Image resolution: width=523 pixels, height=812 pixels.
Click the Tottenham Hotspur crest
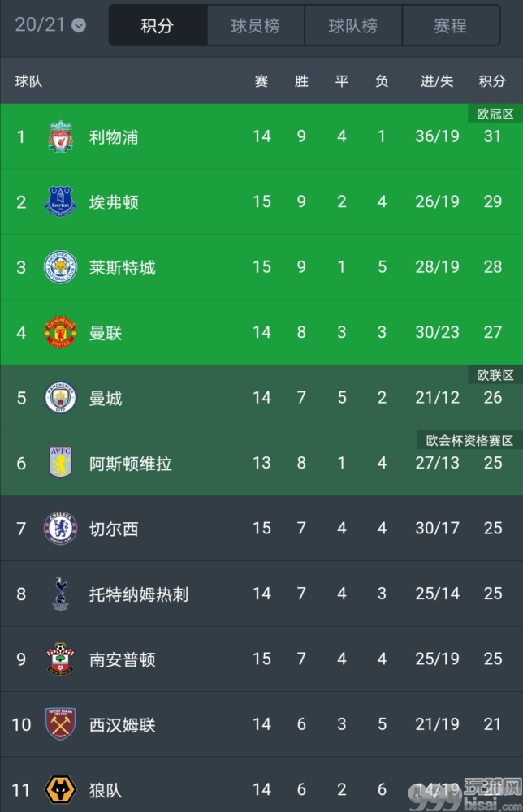point(61,594)
